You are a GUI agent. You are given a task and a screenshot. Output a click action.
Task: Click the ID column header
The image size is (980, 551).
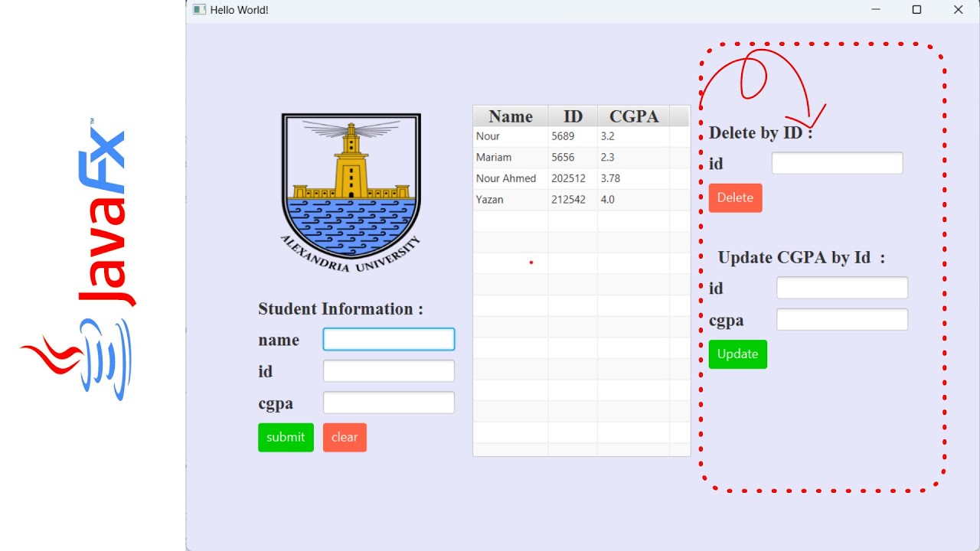(x=573, y=116)
